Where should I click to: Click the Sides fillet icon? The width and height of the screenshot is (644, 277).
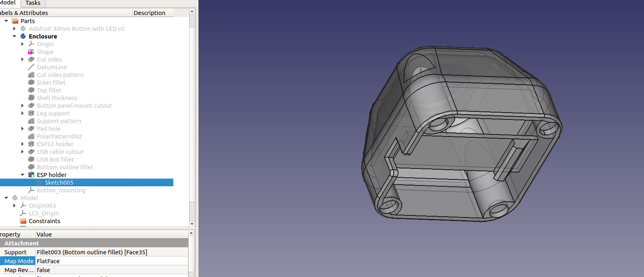point(31,83)
